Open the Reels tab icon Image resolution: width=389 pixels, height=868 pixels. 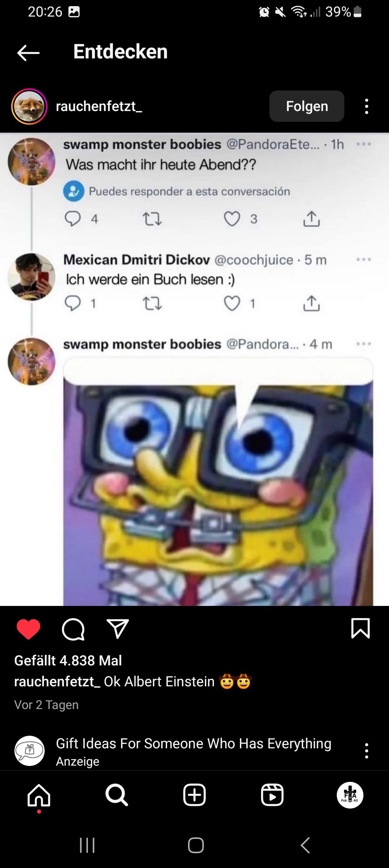pos(272,795)
